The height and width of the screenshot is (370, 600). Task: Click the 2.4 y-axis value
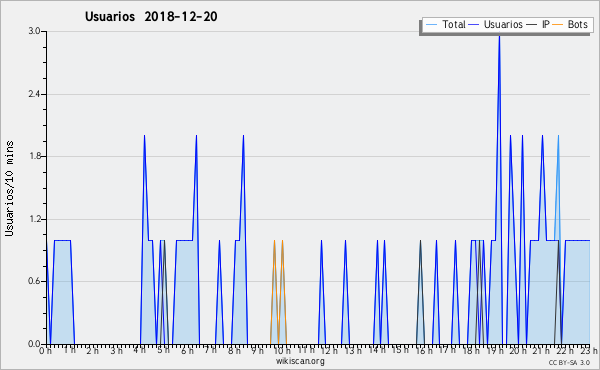[34, 94]
